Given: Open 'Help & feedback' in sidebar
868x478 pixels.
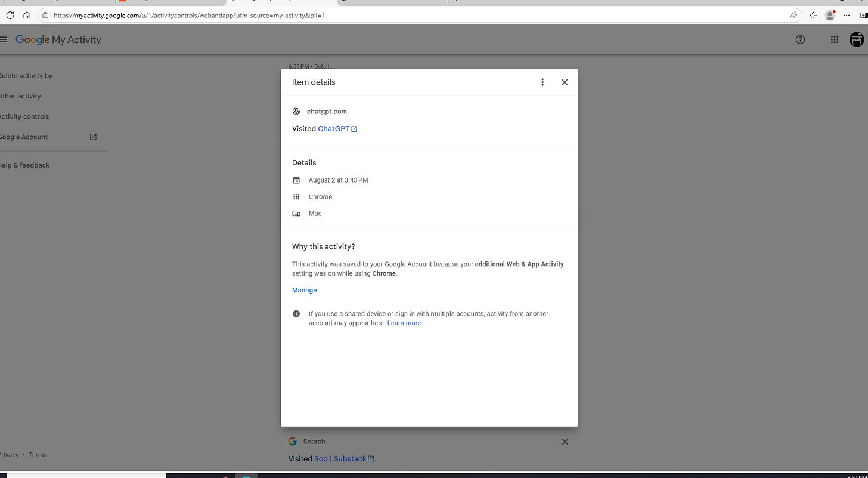Looking at the screenshot, I should click(x=24, y=165).
